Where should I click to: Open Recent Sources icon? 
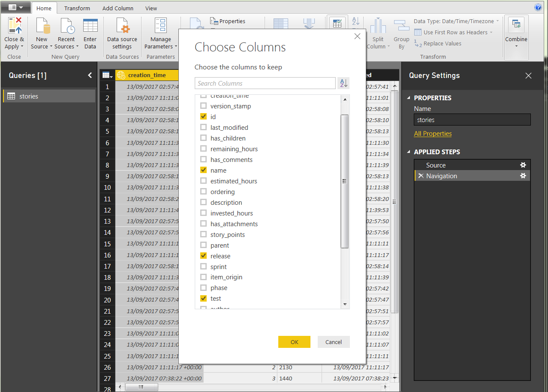66,26
